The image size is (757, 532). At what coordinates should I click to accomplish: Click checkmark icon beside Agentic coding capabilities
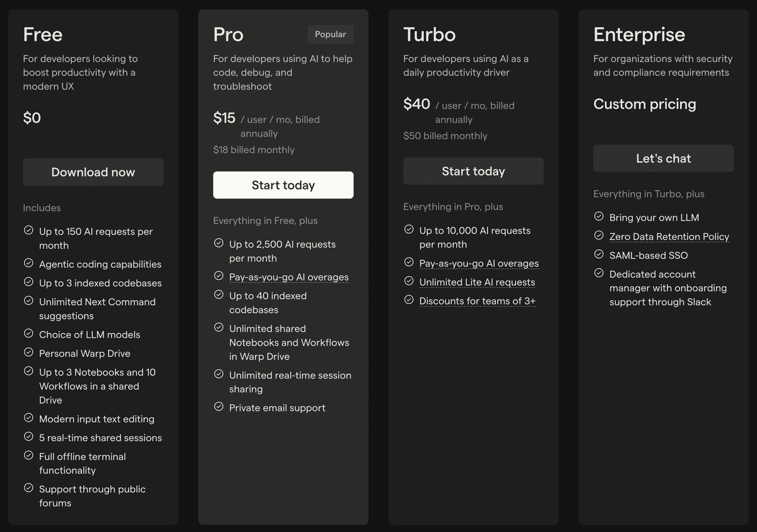pyautogui.click(x=28, y=263)
